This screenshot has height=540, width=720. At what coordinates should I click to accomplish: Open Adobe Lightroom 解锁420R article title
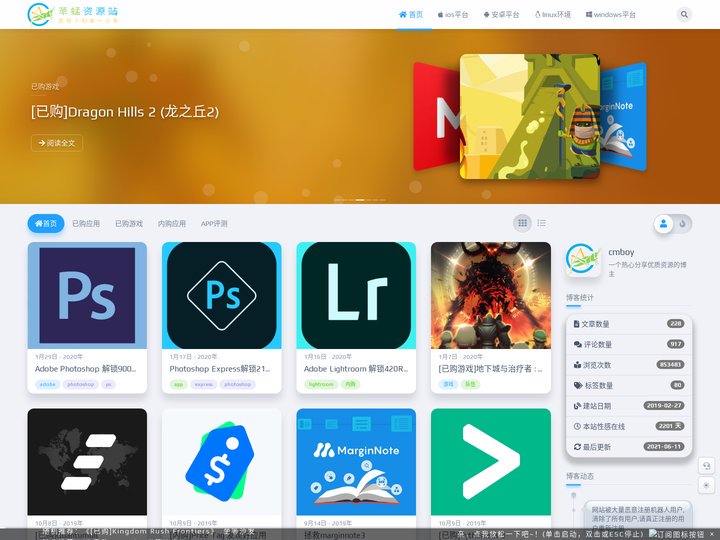[356, 369]
